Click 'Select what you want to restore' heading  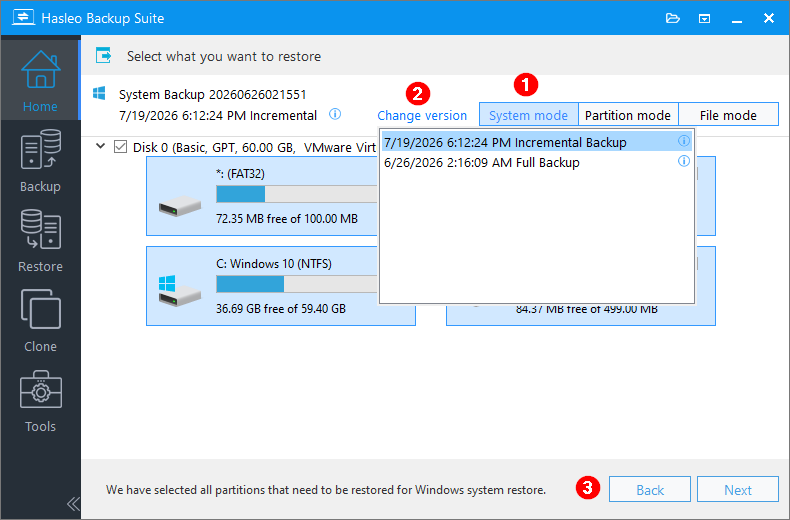pos(224,56)
